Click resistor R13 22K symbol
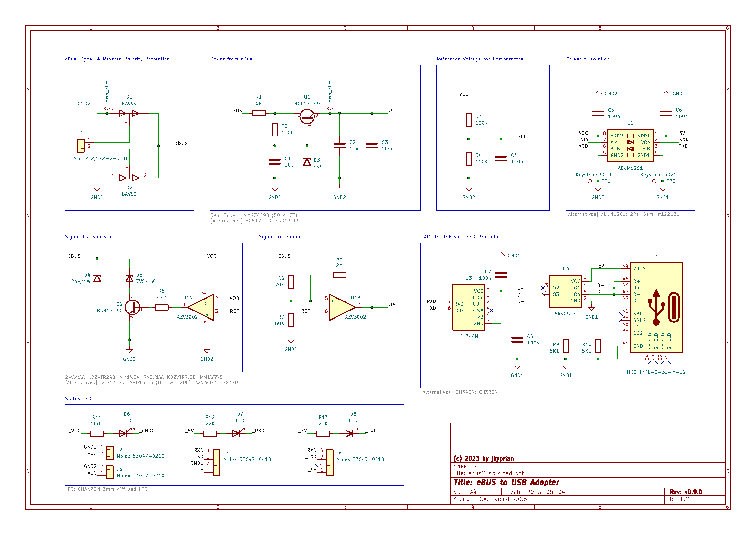This screenshot has width=756, height=535. click(x=323, y=433)
